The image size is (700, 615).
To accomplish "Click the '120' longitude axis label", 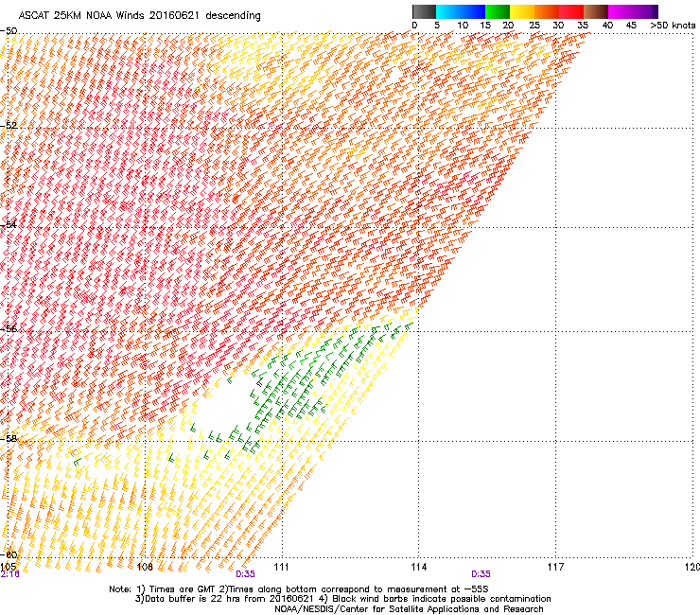I will pyautogui.click(x=692, y=567).
